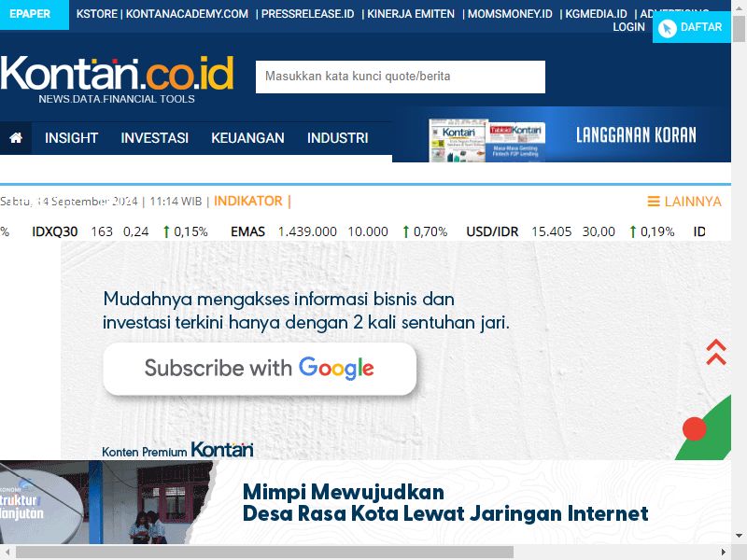Viewport: 747px width, 560px height.
Task: Click the vertical scrollbar thumb
Action: tap(740, 29)
